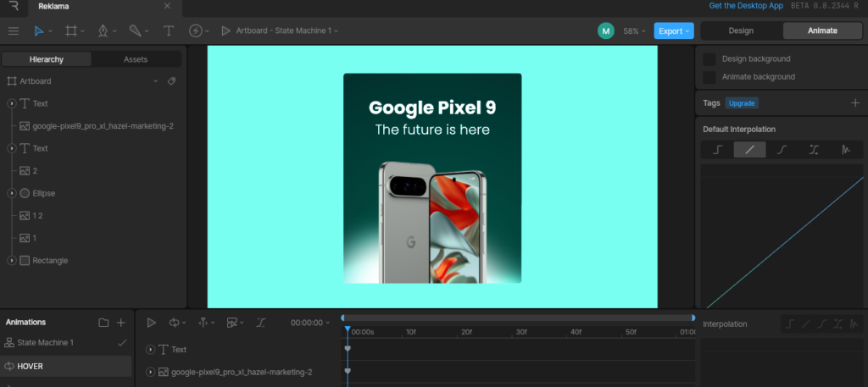The image size is (868, 387).
Task: Open the Pen tool dropdown arrow
Action: click(x=114, y=31)
